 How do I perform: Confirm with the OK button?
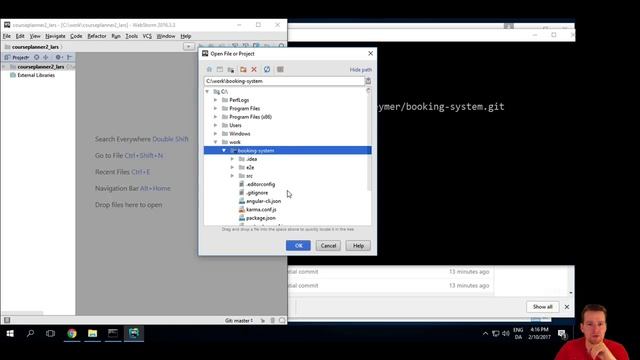[298, 246]
